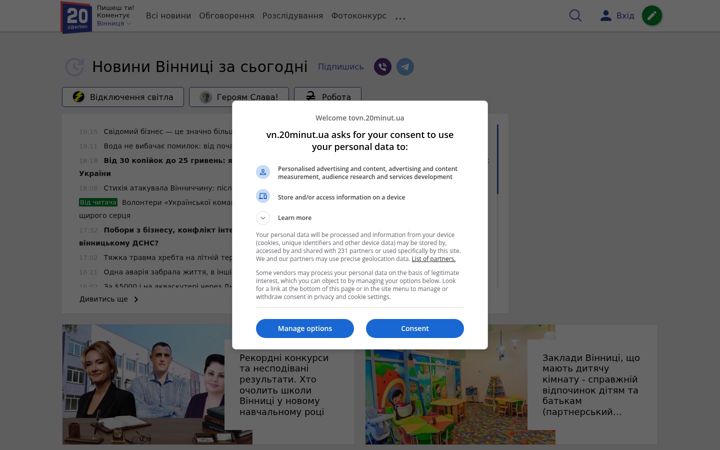720x450 pixels.
Task: Open the three-dots more menu in header
Action: (400, 18)
